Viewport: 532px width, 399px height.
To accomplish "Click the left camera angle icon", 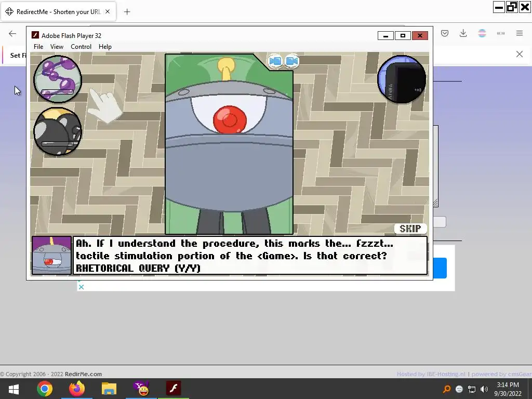I will tap(275, 61).
